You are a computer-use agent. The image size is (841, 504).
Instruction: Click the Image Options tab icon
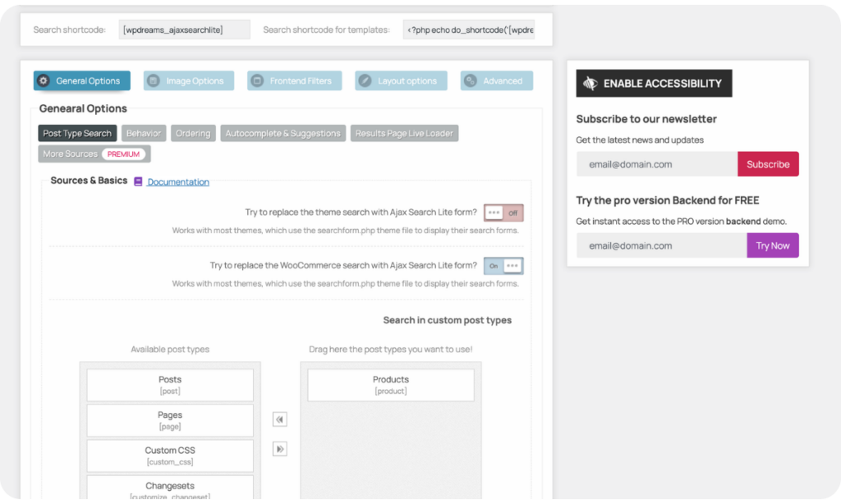tap(154, 80)
